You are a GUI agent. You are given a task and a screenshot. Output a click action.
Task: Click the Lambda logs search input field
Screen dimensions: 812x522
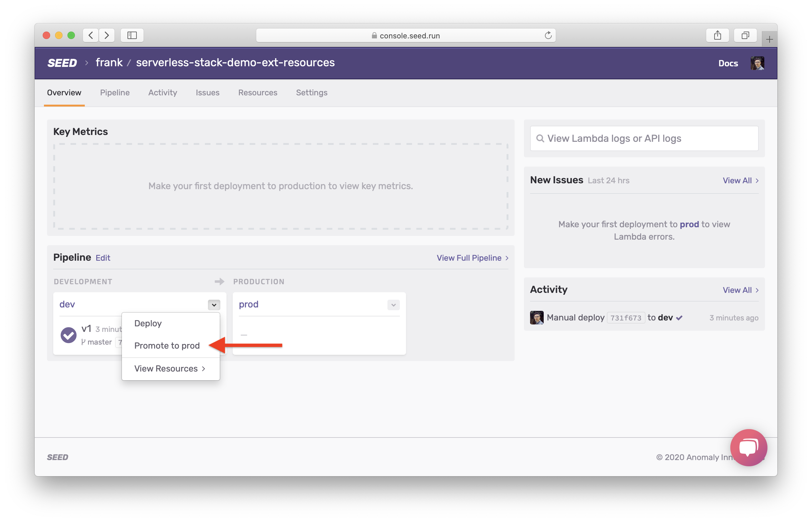point(644,138)
